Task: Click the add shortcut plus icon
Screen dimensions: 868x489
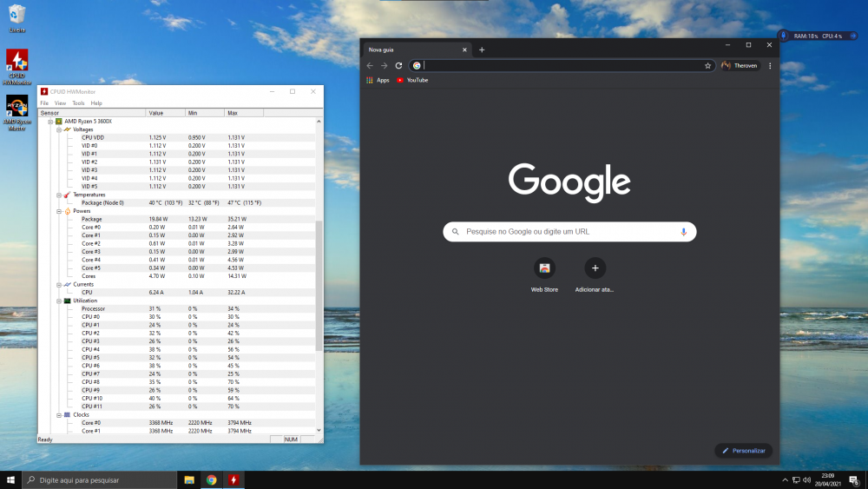Action: point(595,268)
